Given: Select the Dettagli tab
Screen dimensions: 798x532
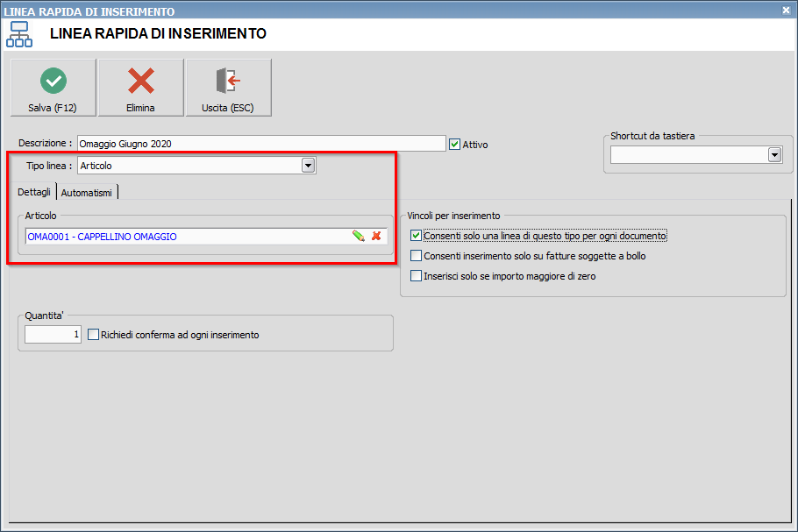Looking at the screenshot, I should (x=34, y=192).
